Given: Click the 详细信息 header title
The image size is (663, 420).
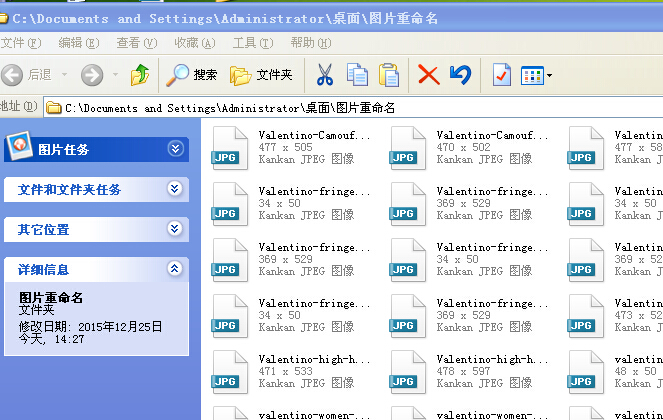Looking at the screenshot, I should pyautogui.click(x=43, y=269).
